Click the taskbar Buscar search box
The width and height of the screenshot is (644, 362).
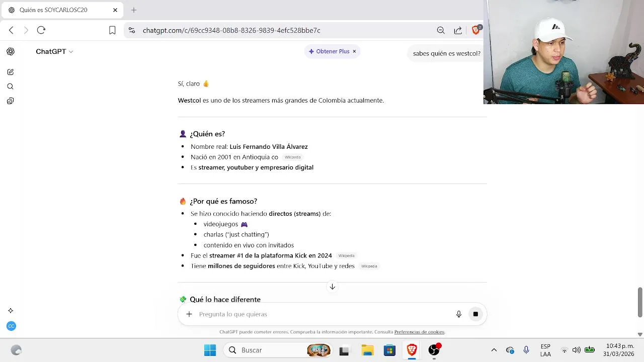coord(278,350)
